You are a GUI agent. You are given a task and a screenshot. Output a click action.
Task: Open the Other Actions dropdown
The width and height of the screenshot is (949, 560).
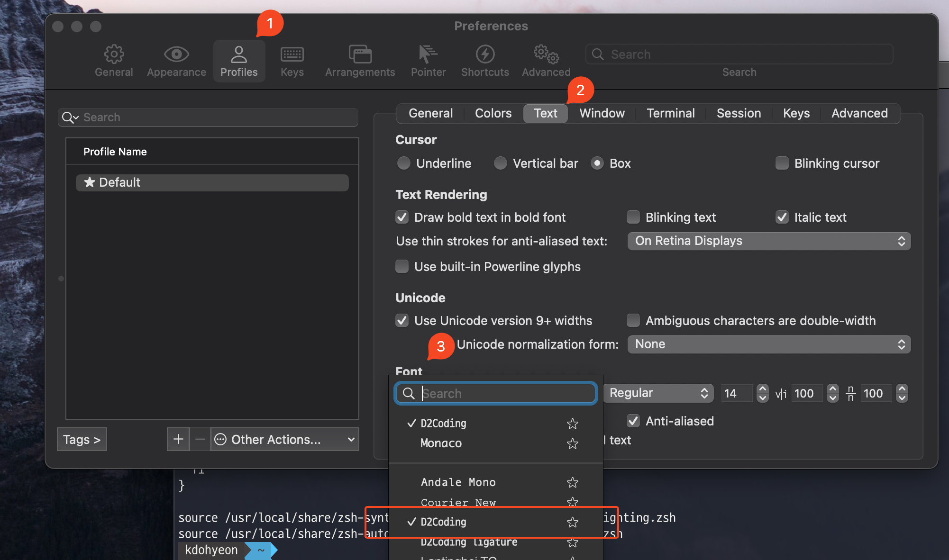click(284, 439)
